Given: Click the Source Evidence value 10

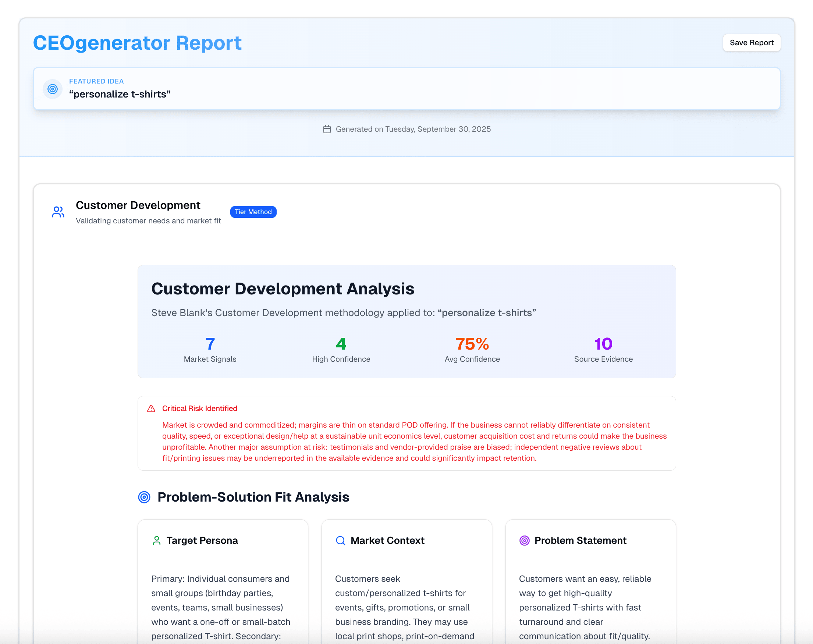Looking at the screenshot, I should [603, 349].
